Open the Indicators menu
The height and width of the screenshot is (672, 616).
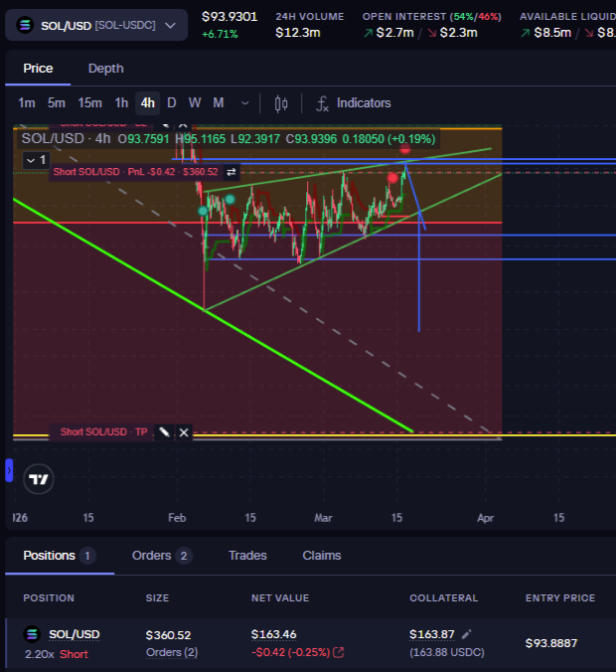[x=354, y=103]
